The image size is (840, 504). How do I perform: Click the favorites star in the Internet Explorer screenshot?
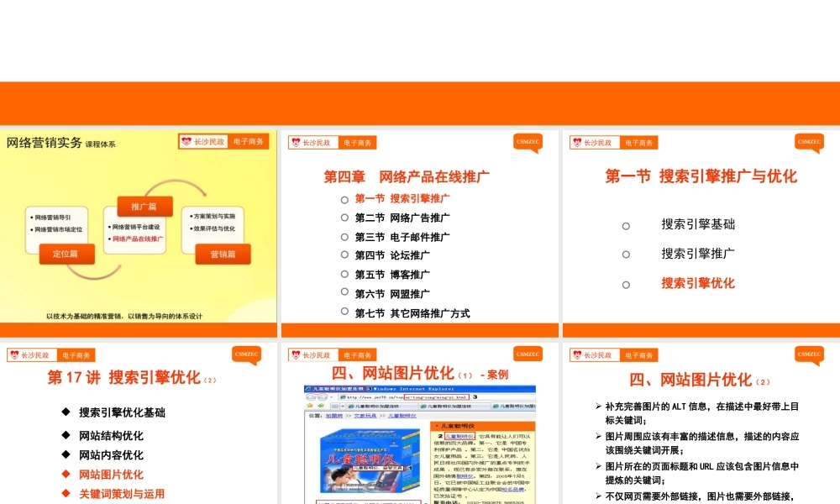(x=310, y=406)
